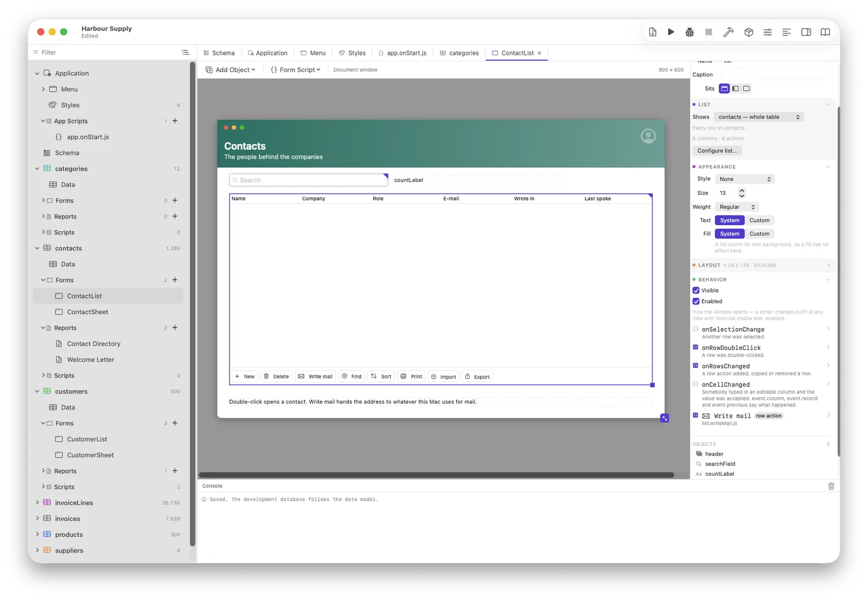Click the New action in form list
868x600 pixels.
point(245,376)
